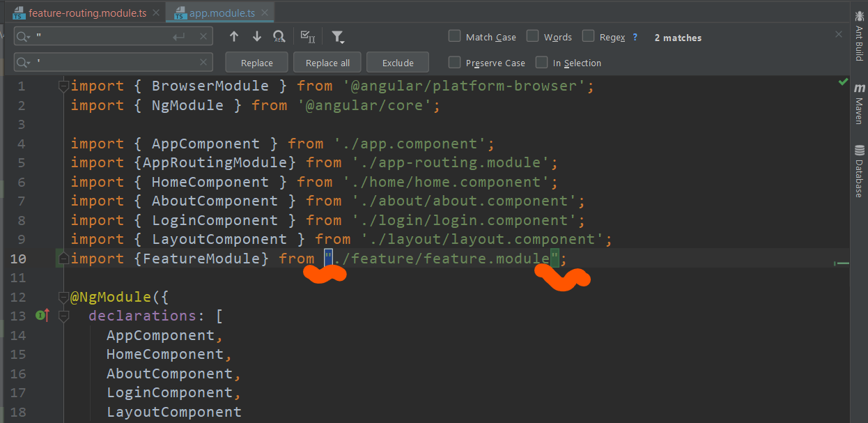Click '@NgModule' decorator on line 12
Screen dimensions: 868x423
tap(111, 297)
